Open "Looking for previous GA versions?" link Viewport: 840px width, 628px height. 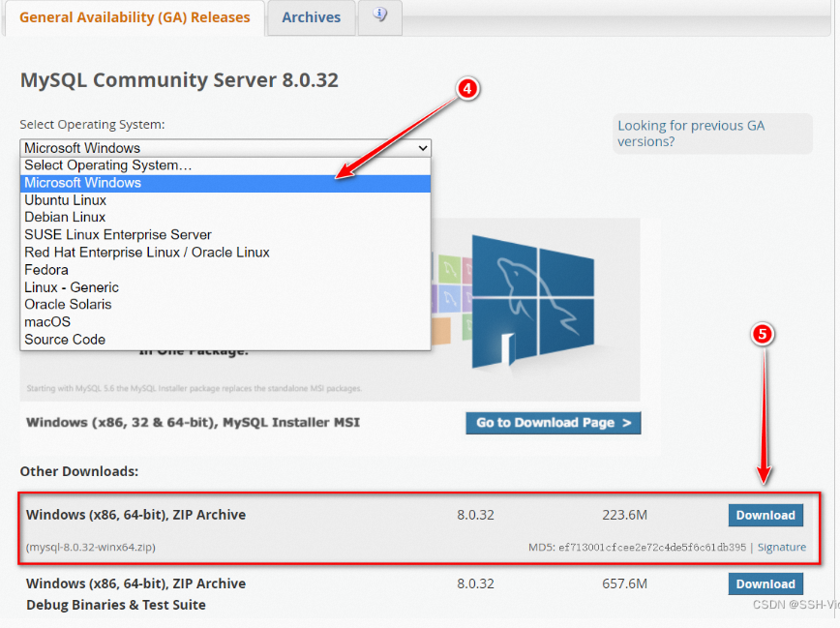click(690, 133)
